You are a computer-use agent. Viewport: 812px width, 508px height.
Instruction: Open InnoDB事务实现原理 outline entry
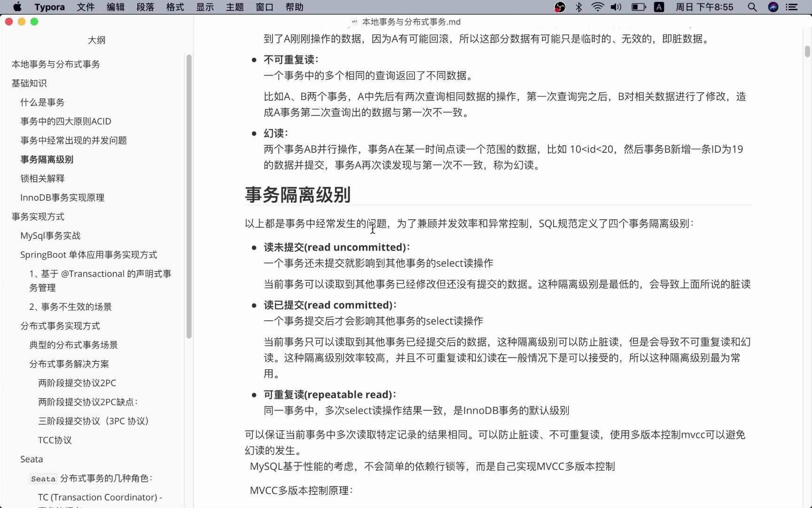pyautogui.click(x=62, y=198)
